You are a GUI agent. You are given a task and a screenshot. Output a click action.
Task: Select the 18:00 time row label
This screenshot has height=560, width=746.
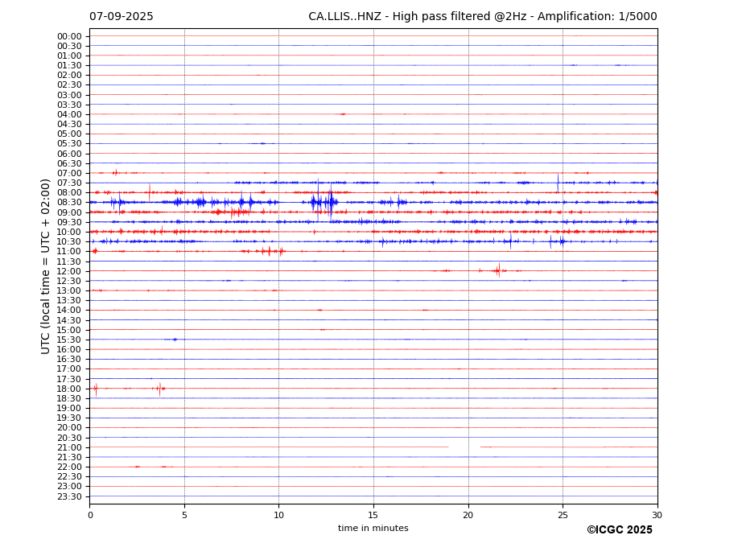tap(69, 389)
